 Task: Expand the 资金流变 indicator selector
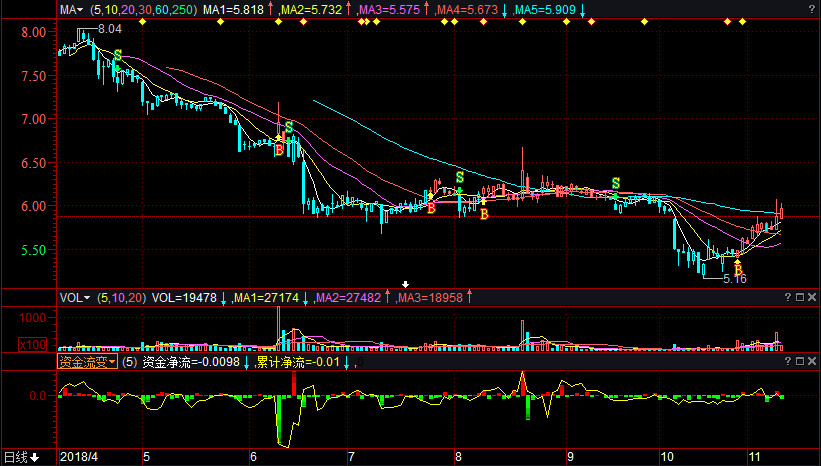click(88, 361)
